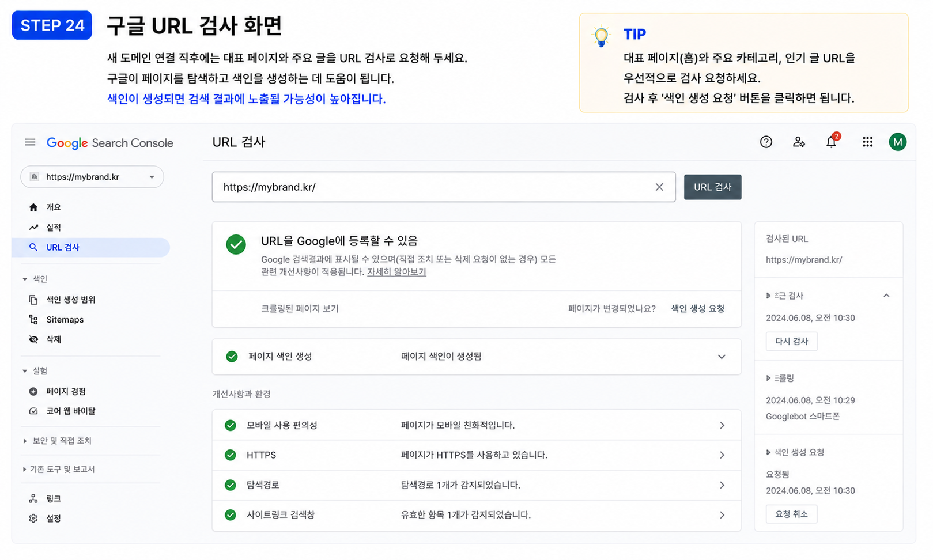Open the 사이트링크 검색창 row arrow
The image size is (933, 560).
coord(722,515)
